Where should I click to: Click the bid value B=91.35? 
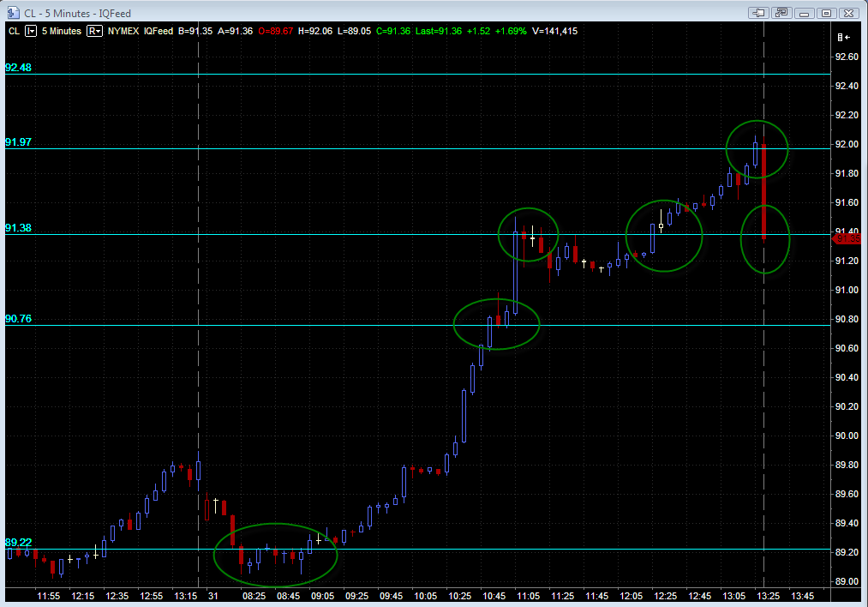pyautogui.click(x=195, y=31)
